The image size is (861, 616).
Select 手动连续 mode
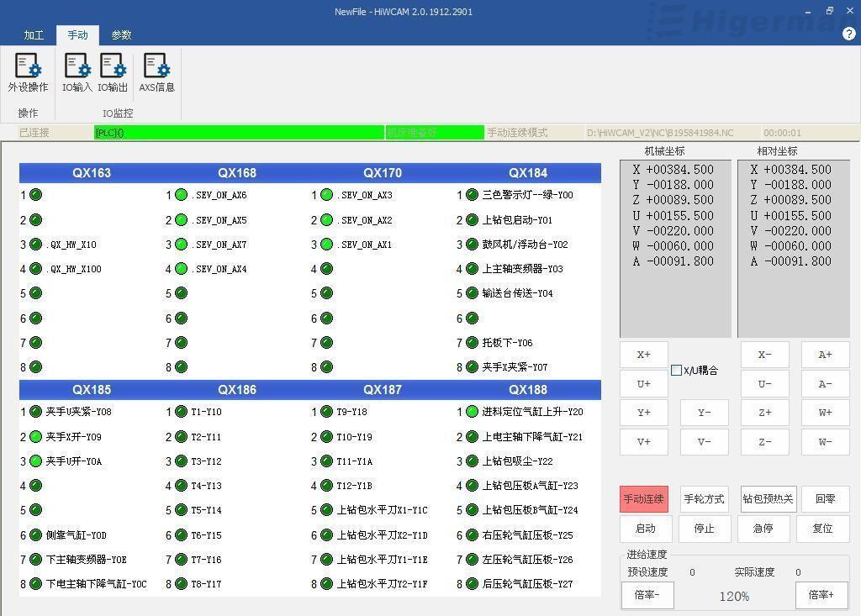tap(643, 499)
